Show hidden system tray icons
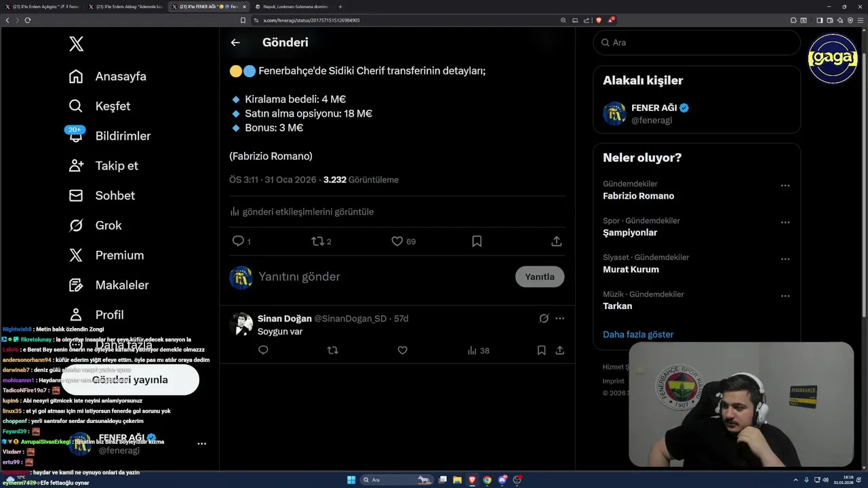Viewport: 868px width, 488px height. (x=796, y=480)
